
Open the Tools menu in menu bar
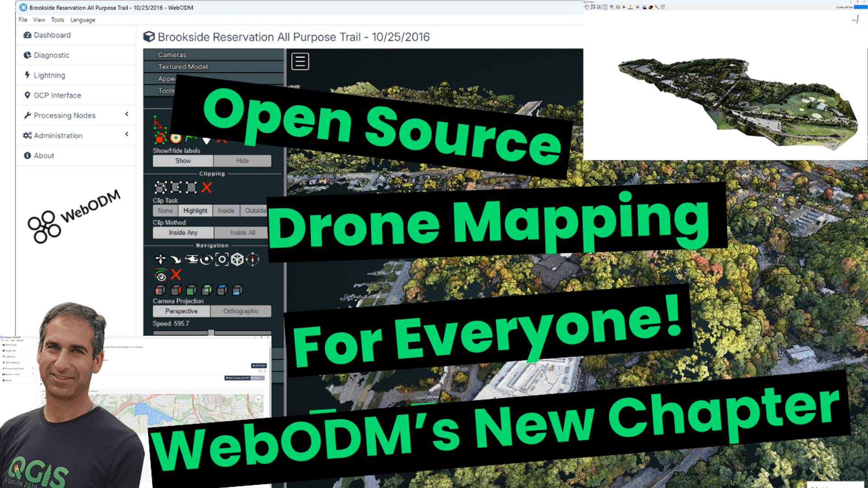57,20
